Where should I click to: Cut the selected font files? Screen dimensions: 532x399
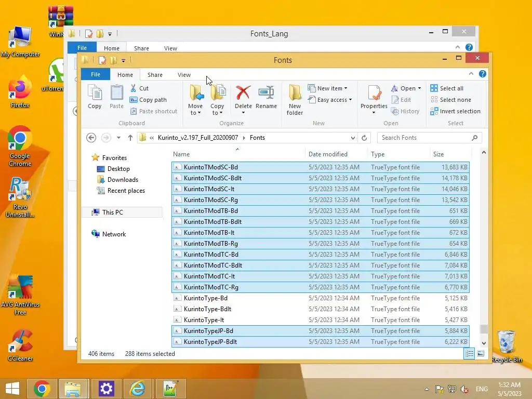pyautogui.click(x=139, y=88)
